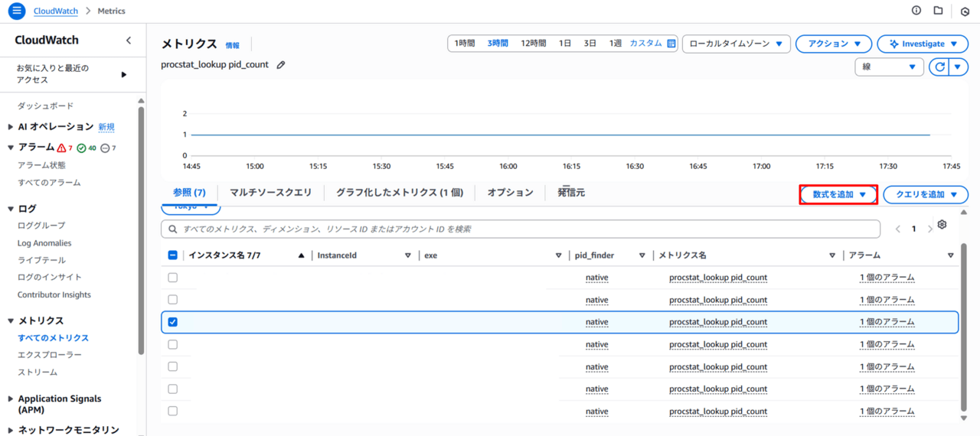Open the ローカルタイムゾーン dropdown

(x=736, y=44)
